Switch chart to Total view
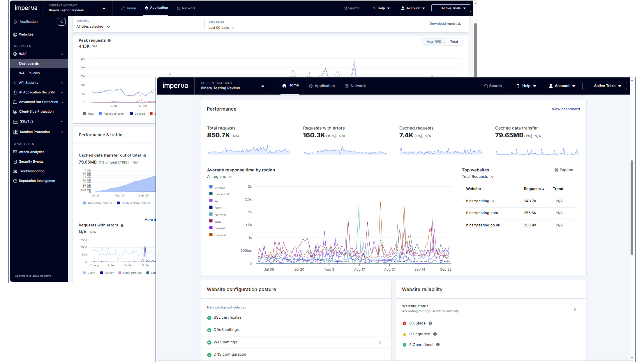Image resolution: width=644 pixels, height=362 pixels. click(x=454, y=42)
